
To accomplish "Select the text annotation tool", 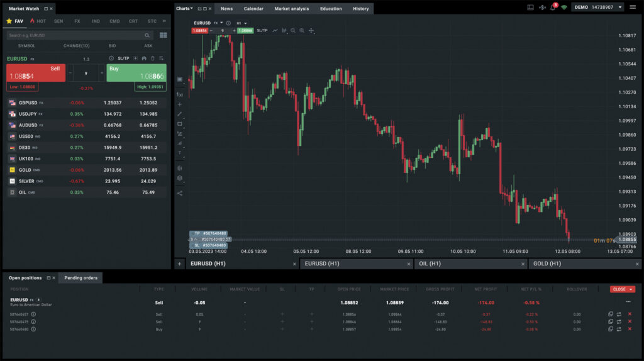I will pos(180,153).
